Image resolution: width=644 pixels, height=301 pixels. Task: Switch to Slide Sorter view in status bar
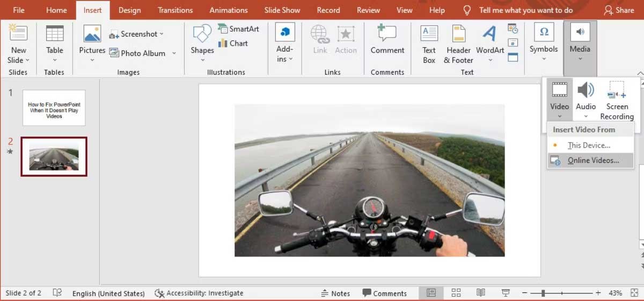(x=456, y=293)
